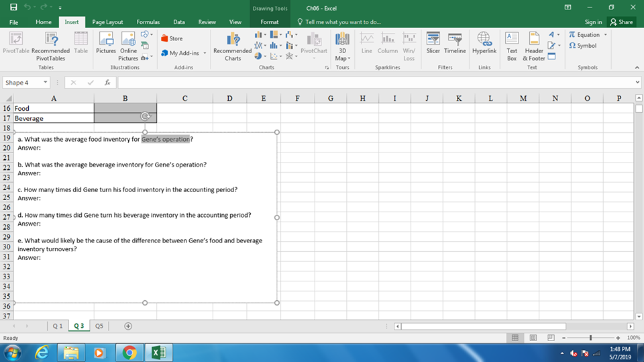Open the File menu
The image size is (644, 362).
13,22
